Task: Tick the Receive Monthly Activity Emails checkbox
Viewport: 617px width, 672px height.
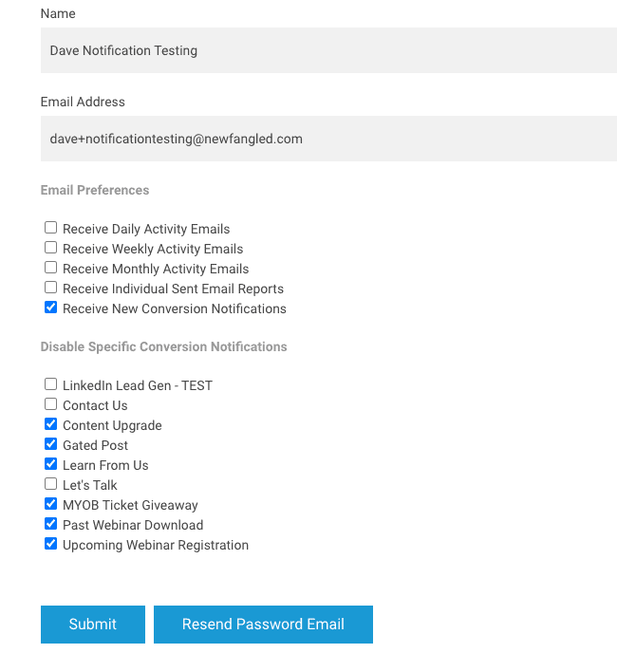Action: (50, 268)
